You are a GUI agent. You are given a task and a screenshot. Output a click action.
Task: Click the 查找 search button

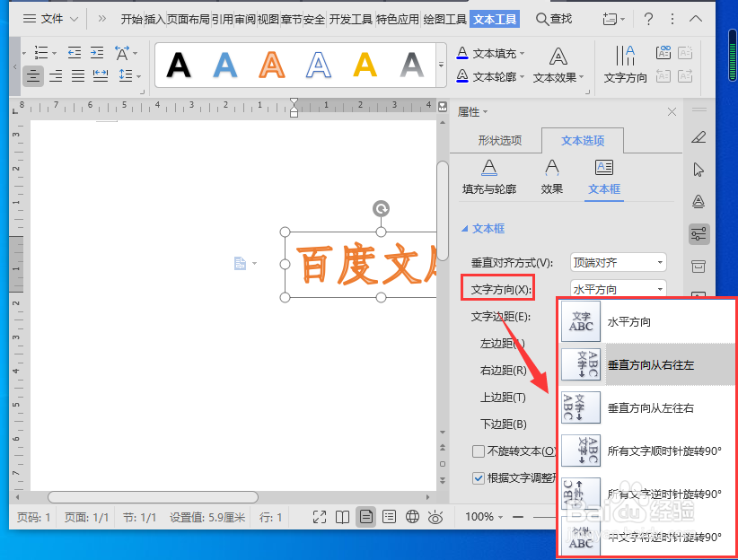click(x=554, y=19)
